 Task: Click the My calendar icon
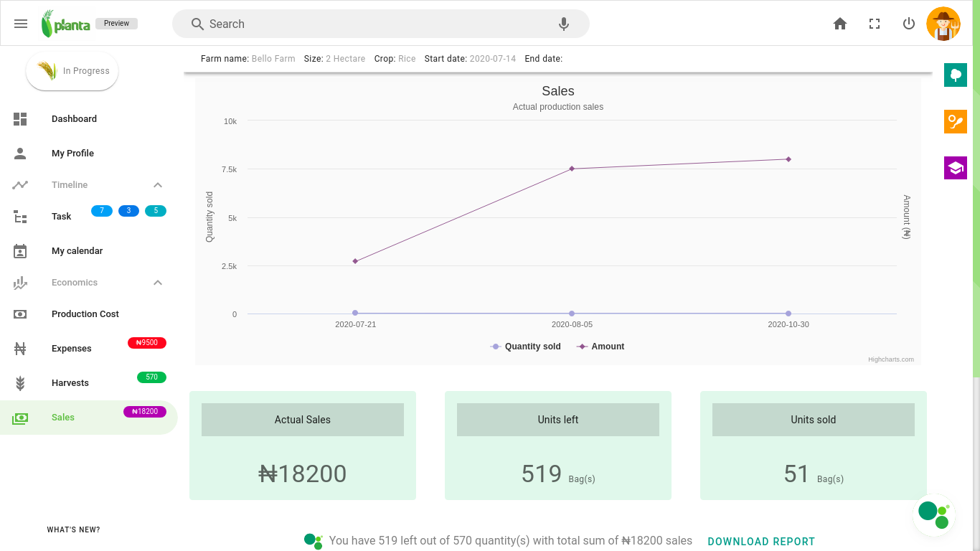point(20,251)
